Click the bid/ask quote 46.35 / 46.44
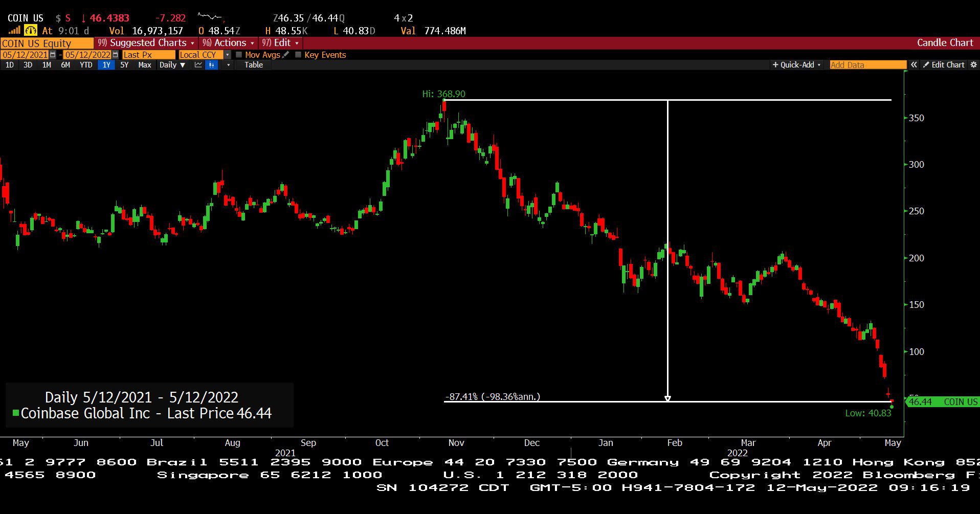The height and width of the screenshot is (514, 980). (x=309, y=18)
